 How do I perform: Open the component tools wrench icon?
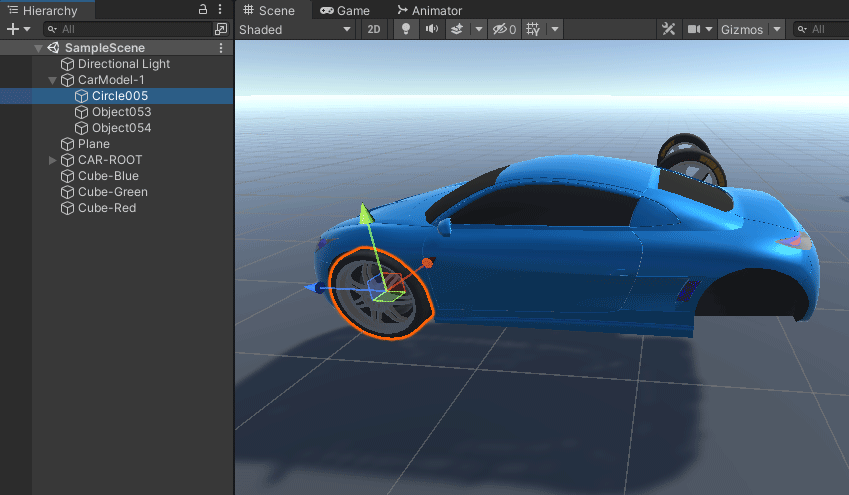click(x=668, y=30)
